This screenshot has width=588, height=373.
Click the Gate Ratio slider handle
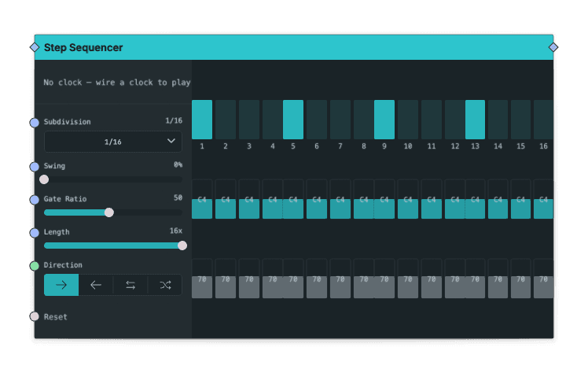click(109, 212)
